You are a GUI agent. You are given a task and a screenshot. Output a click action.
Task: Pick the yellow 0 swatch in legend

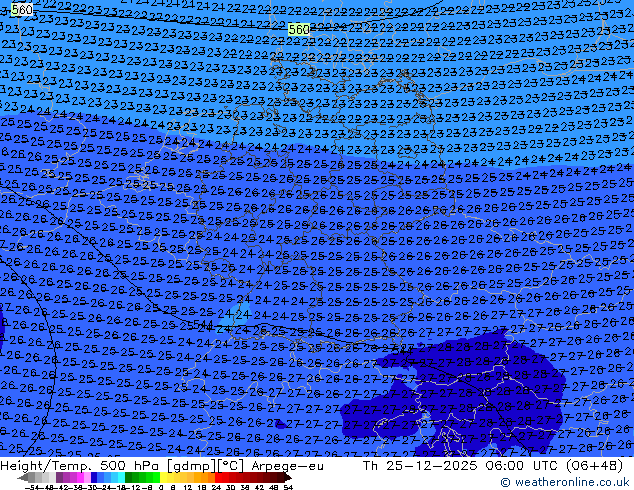pos(163,477)
